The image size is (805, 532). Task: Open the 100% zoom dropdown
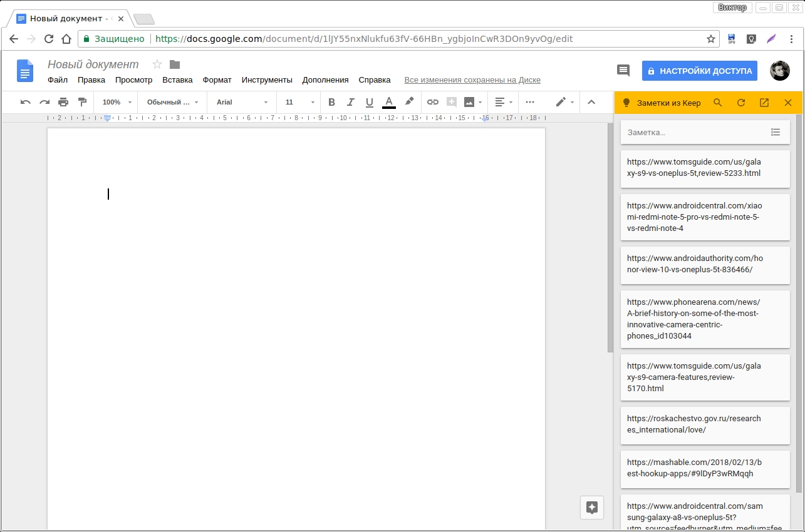click(117, 102)
